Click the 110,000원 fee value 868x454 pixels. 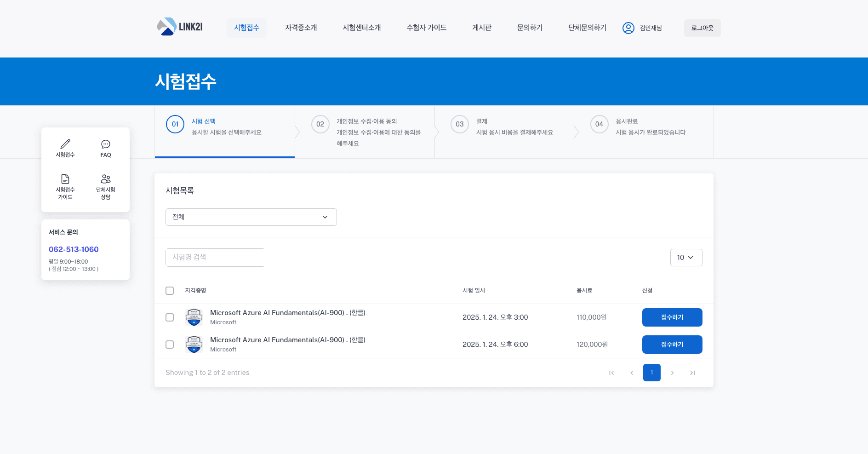coord(592,317)
